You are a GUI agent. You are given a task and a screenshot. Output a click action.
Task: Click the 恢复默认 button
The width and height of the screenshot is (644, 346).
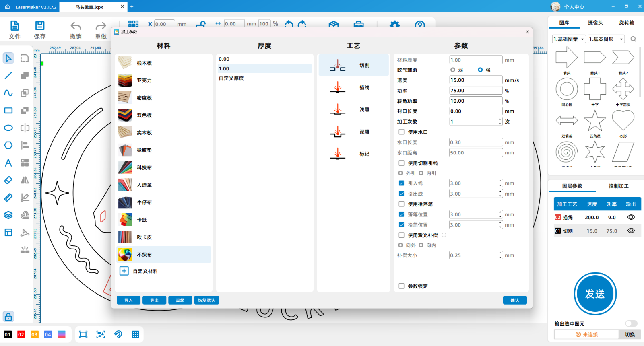pos(206,300)
